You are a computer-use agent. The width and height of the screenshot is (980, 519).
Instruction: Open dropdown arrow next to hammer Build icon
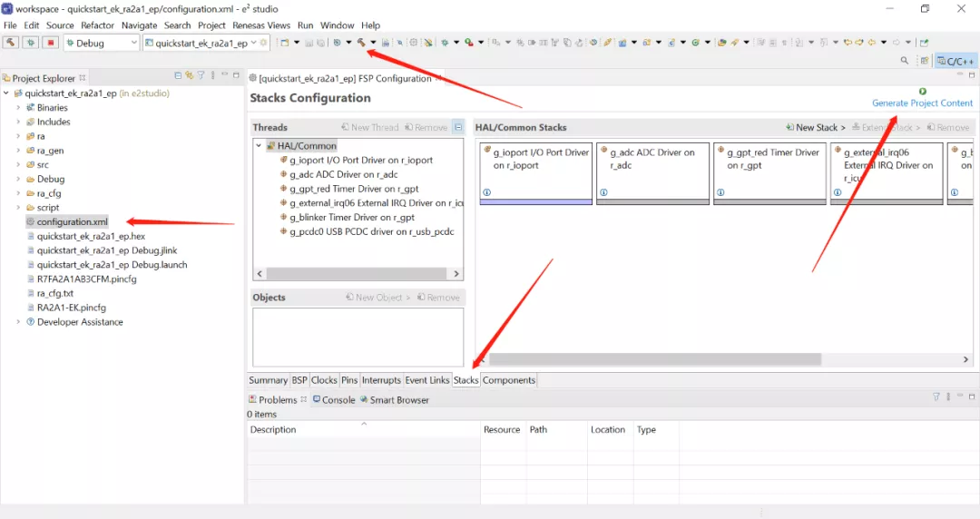click(373, 43)
